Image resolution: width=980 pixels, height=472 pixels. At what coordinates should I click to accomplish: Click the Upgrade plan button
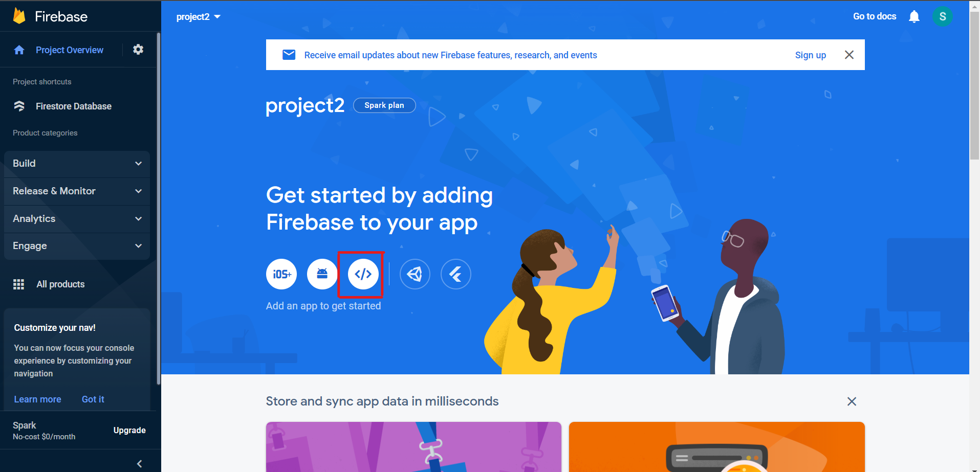(129, 431)
